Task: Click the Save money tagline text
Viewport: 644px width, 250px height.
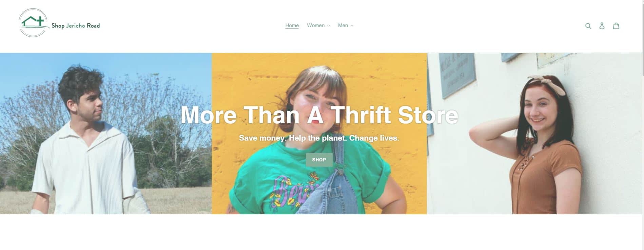Action: click(x=319, y=138)
